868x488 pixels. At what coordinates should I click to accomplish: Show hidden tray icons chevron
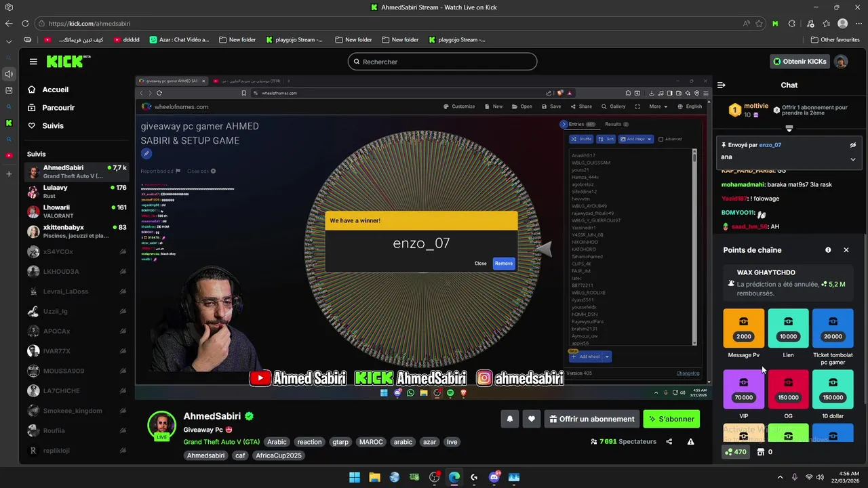(x=780, y=477)
